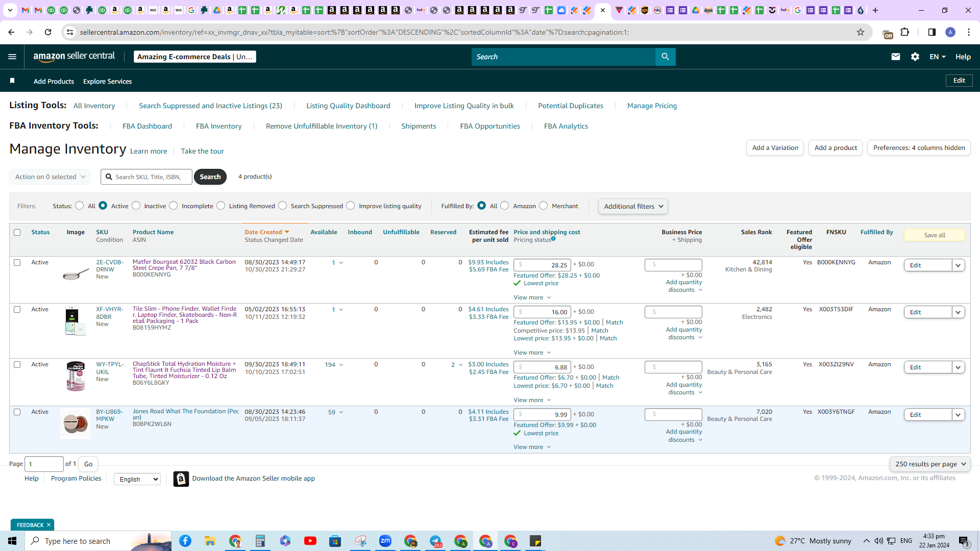Open Chrome three-dot menu

tap(969, 32)
